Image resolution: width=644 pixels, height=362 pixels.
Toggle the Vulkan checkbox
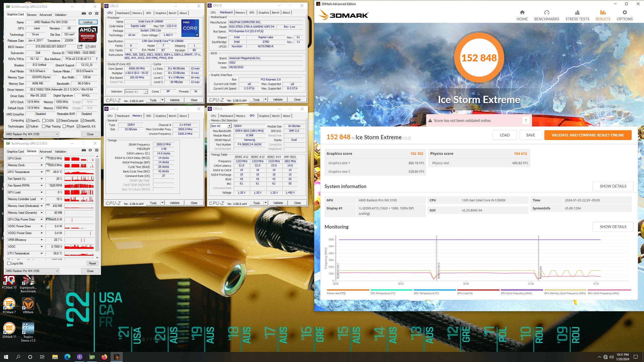pos(28,126)
